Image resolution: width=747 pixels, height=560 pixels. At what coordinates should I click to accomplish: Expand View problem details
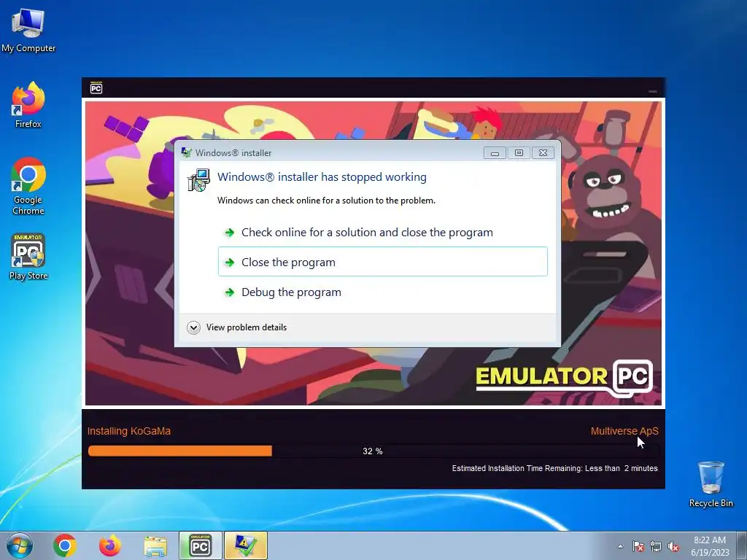pyautogui.click(x=237, y=327)
